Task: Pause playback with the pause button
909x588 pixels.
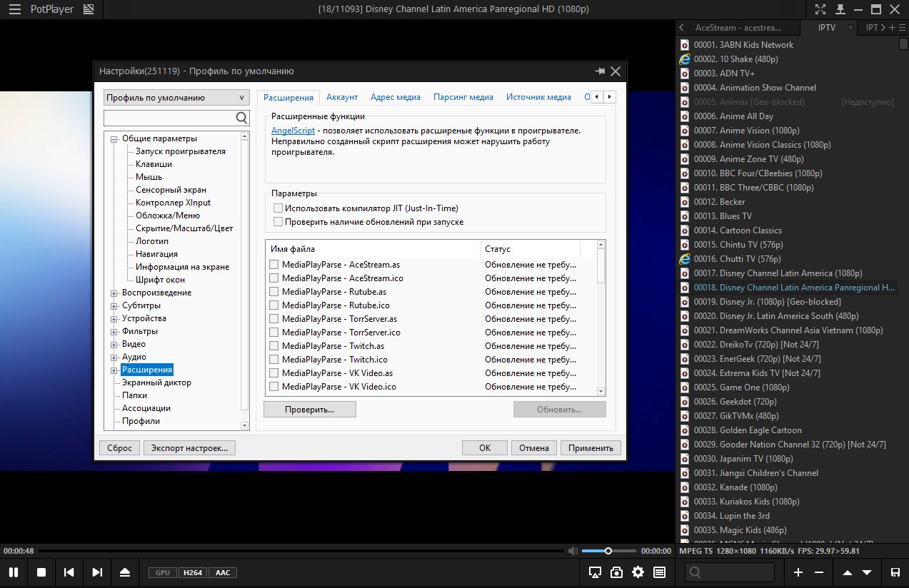Action: pyautogui.click(x=13, y=572)
